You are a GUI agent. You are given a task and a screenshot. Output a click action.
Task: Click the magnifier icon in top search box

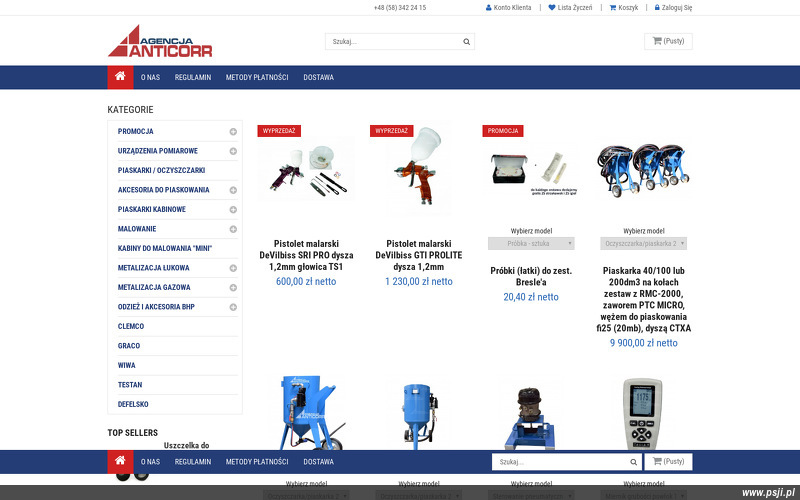coord(466,42)
